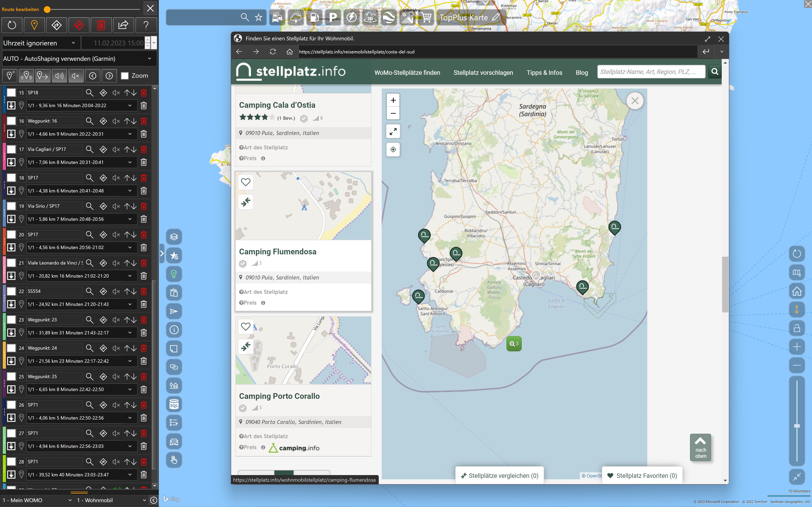Enable the Zoom checkbox

[125, 76]
